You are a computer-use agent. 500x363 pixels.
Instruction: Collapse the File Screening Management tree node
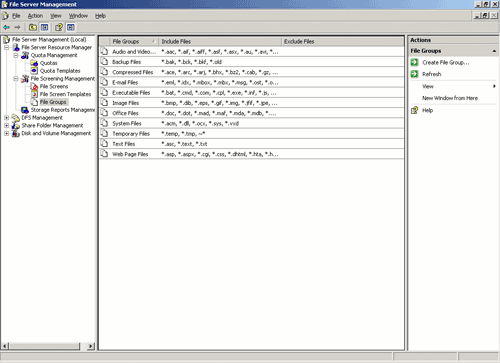pos(16,79)
